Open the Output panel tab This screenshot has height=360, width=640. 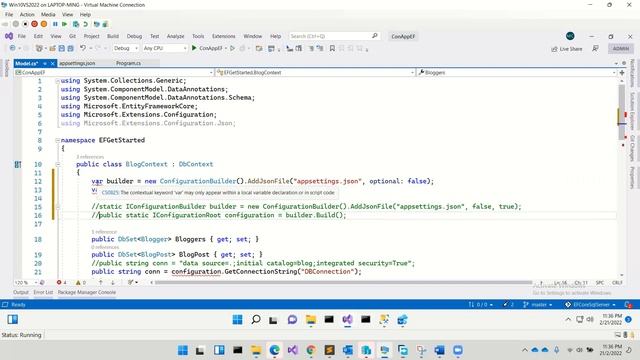(x=21, y=292)
